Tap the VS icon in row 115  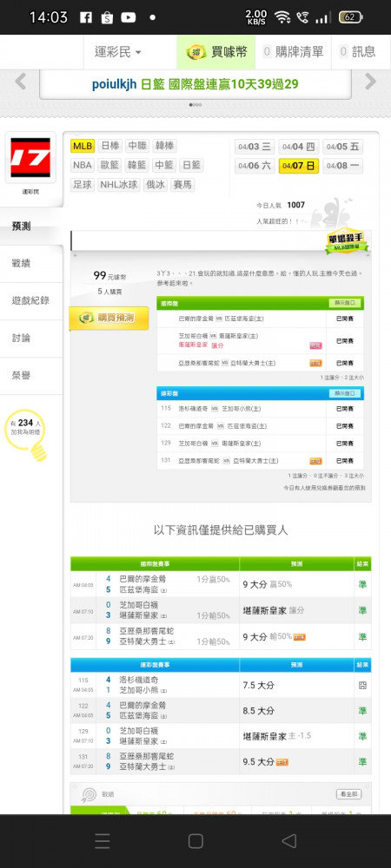point(215,409)
